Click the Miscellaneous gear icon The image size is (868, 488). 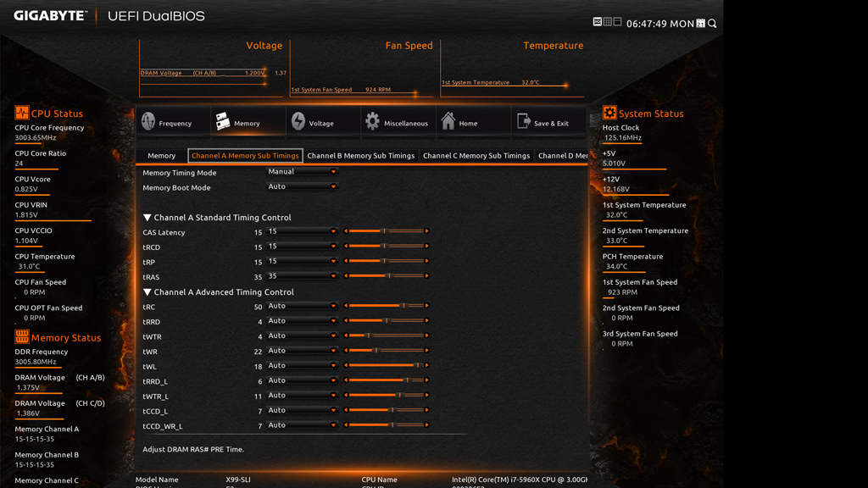[372, 122]
